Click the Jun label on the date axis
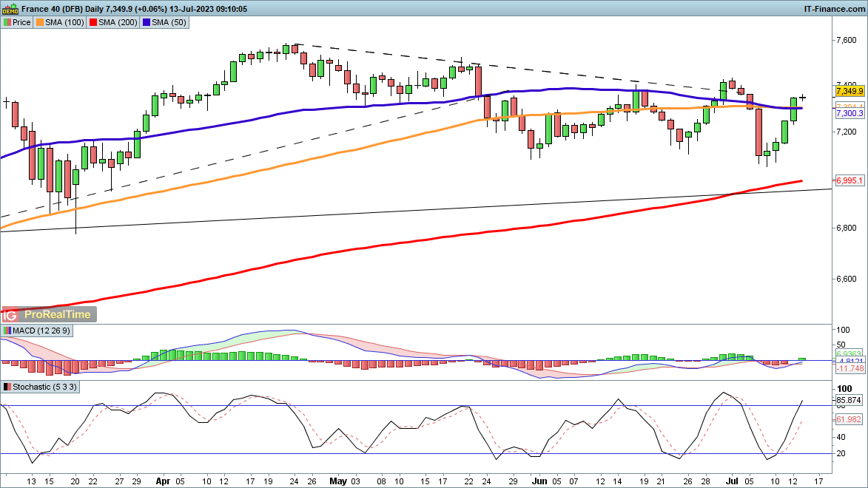This screenshot has width=868, height=488. (x=539, y=481)
